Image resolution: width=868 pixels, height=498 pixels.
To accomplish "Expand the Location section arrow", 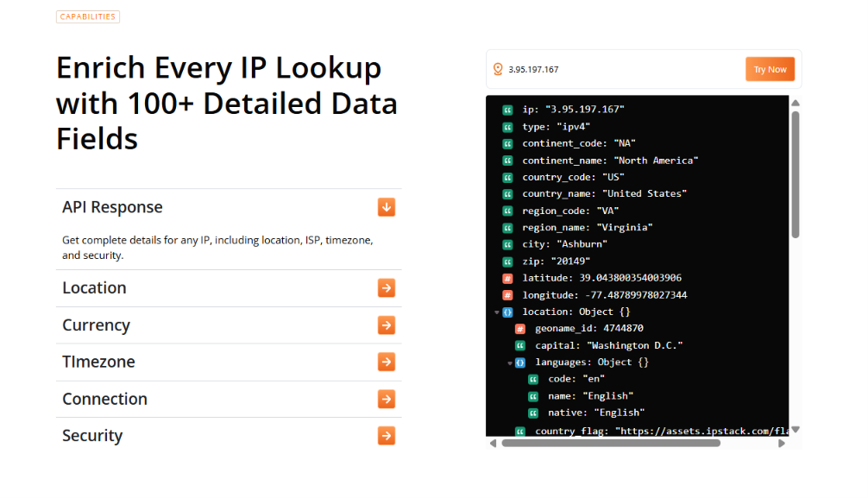I will point(387,288).
